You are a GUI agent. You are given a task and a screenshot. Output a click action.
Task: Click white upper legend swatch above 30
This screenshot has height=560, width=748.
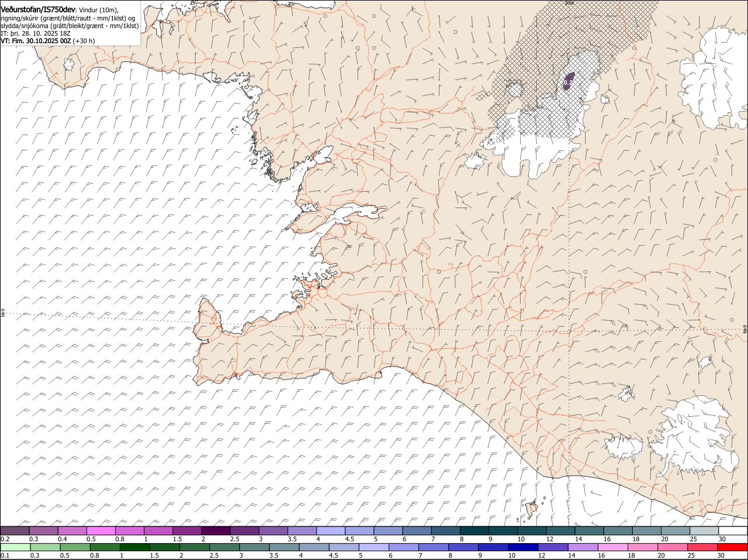tap(733, 531)
